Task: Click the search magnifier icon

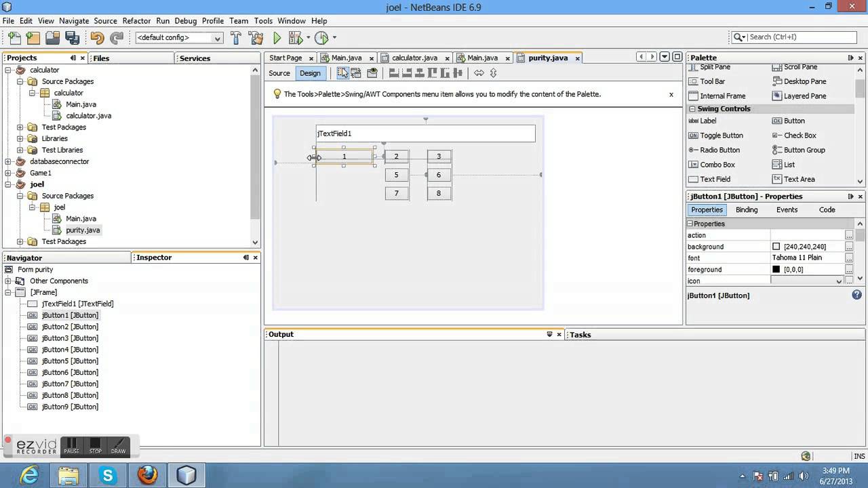Action: click(x=738, y=37)
